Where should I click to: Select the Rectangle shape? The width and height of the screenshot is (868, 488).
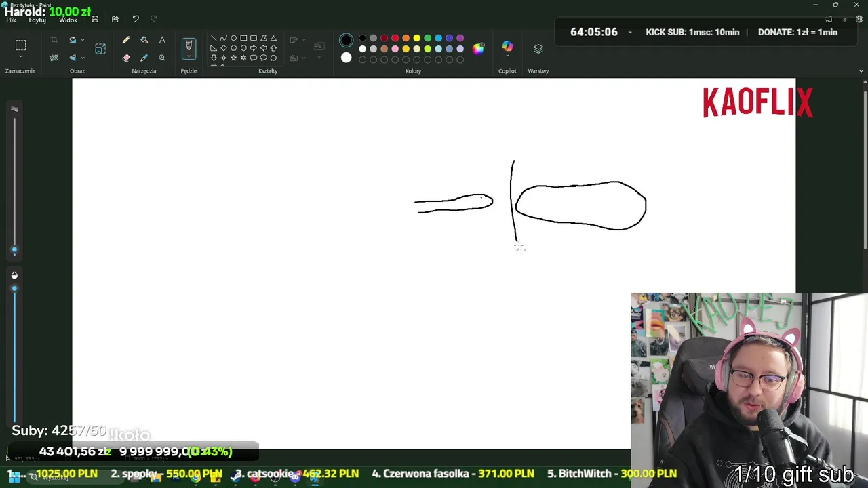pyautogui.click(x=243, y=38)
